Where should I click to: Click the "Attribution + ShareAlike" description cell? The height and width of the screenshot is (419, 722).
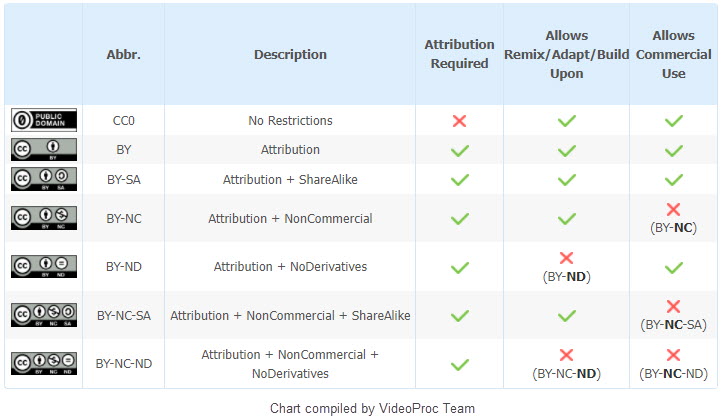pos(290,180)
